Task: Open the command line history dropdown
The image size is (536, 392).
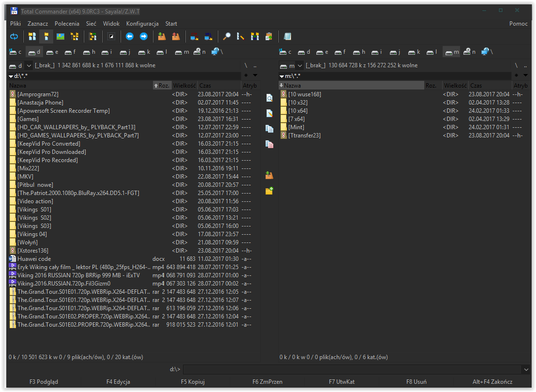Action: click(x=526, y=369)
